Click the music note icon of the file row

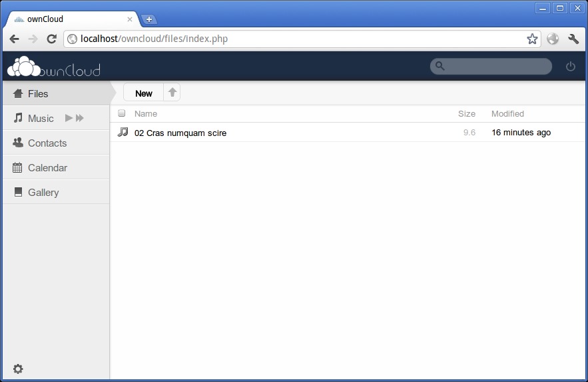tap(123, 132)
